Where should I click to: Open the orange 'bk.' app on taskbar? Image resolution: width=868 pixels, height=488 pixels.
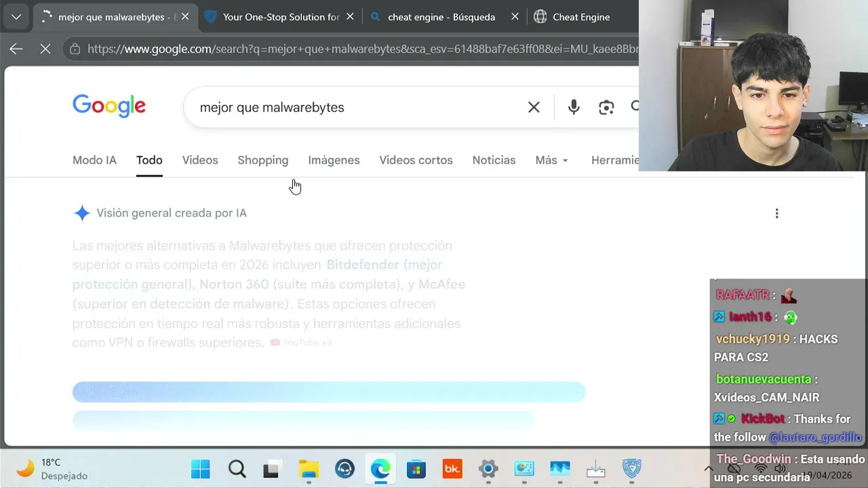click(x=452, y=469)
